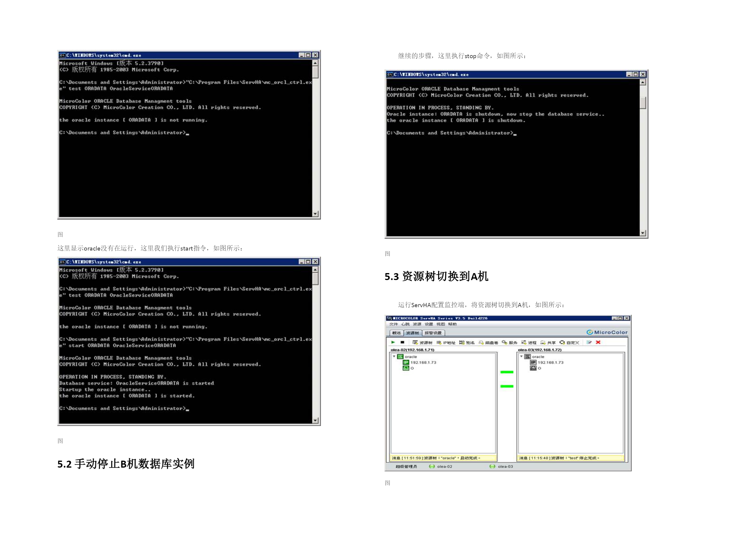Select the grey oracle resource tree under olea-03
Screen dimensions: 756x534
(534, 357)
